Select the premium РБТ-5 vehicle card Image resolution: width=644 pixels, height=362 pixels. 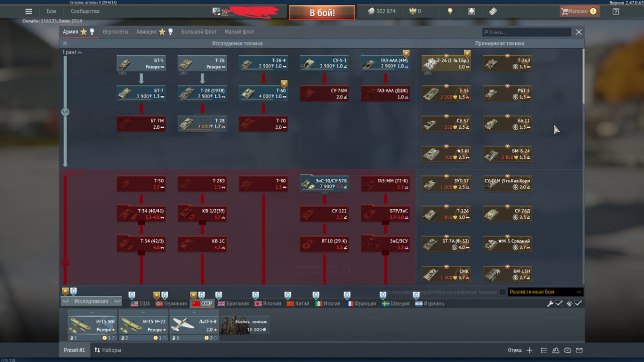(x=507, y=93)
